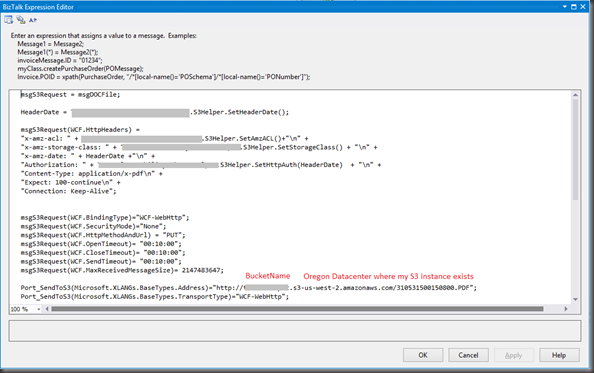Click the 'x-amz-storage-class:' header line
The image size is (594, 373).
click(x=199, y=147)
